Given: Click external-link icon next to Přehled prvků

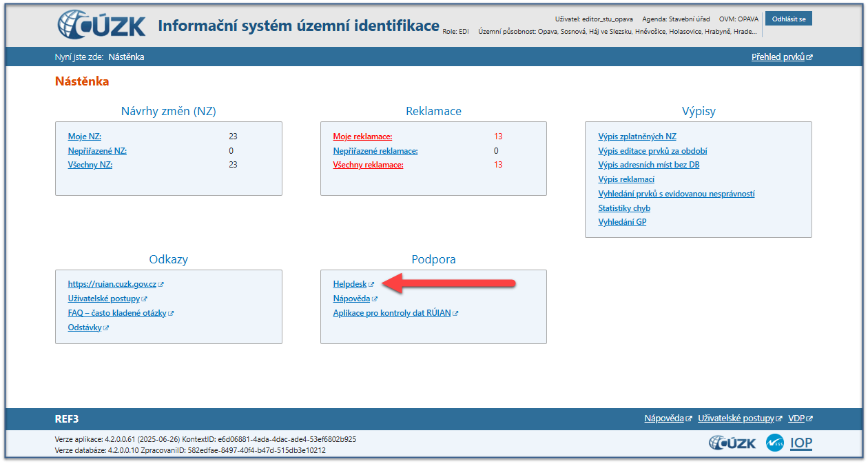Looking at the screenshot, I should pos(809,58).
